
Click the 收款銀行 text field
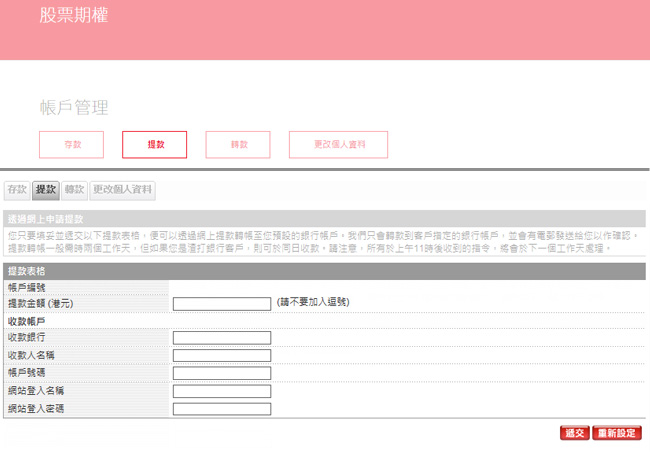point(221,338)
